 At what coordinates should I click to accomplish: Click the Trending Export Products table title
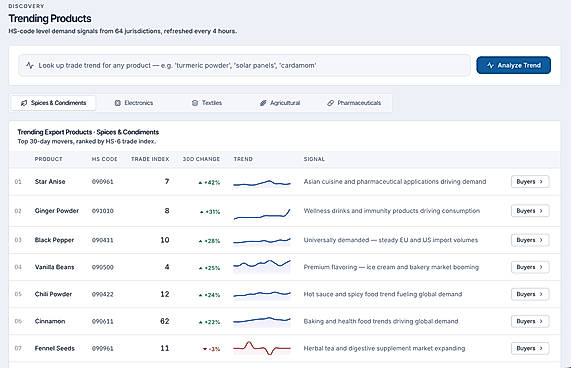88,132
